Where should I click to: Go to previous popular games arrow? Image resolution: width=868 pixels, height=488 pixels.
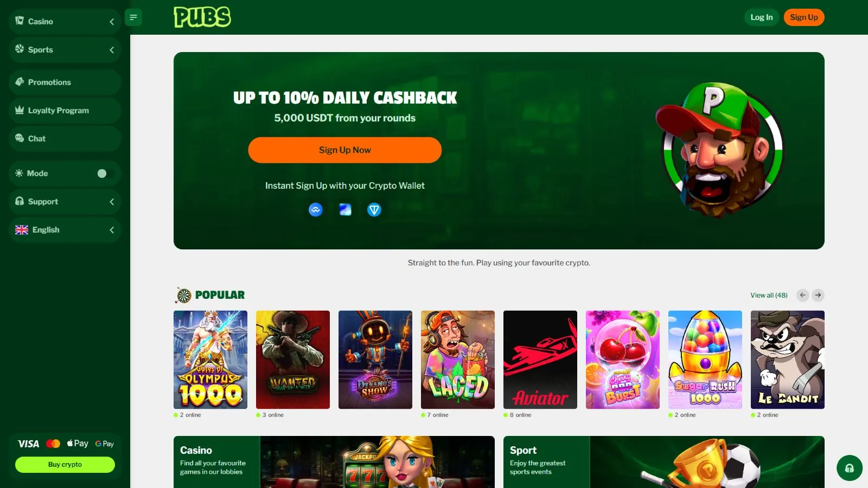pos(803,295)
